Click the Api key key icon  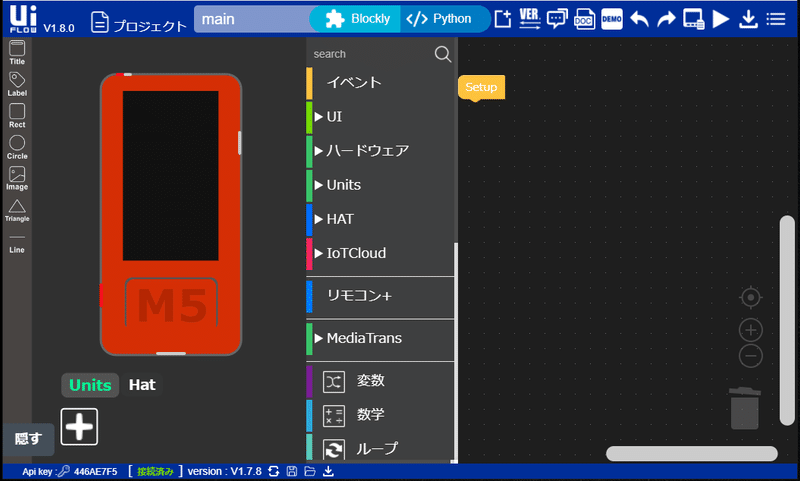[64, 471]
